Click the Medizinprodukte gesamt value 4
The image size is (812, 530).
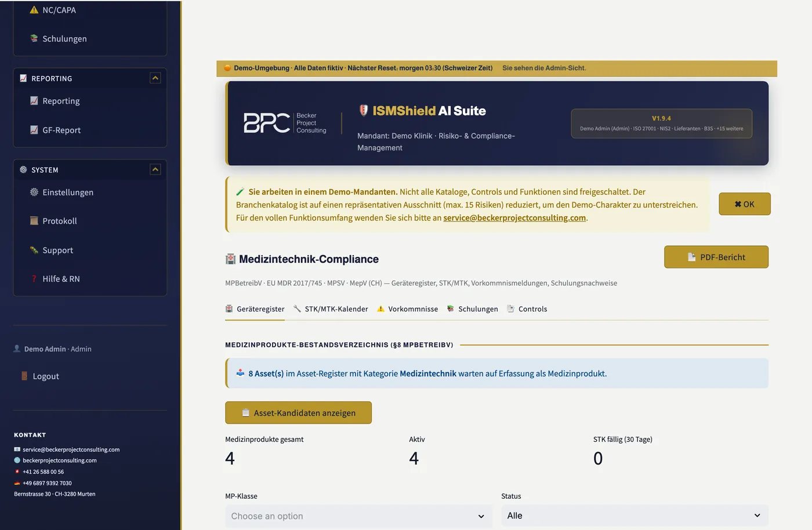[x=230, y=458]
